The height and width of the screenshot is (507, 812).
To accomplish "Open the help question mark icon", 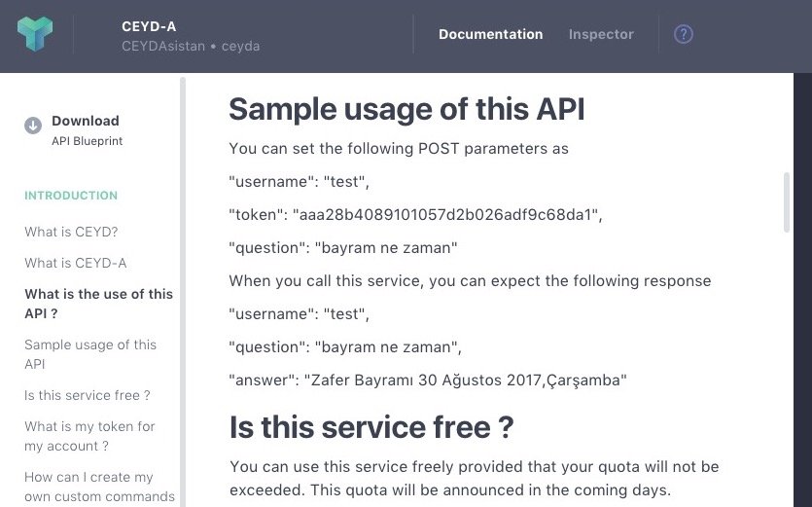I will point(684,34).
